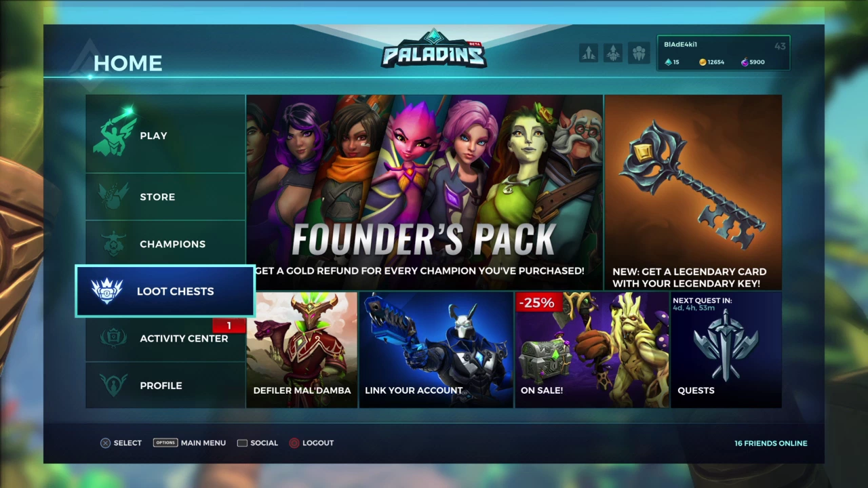Click the crystals currency icon
The height and width of the screenshot is (488, 868).
tap(668, 62)
